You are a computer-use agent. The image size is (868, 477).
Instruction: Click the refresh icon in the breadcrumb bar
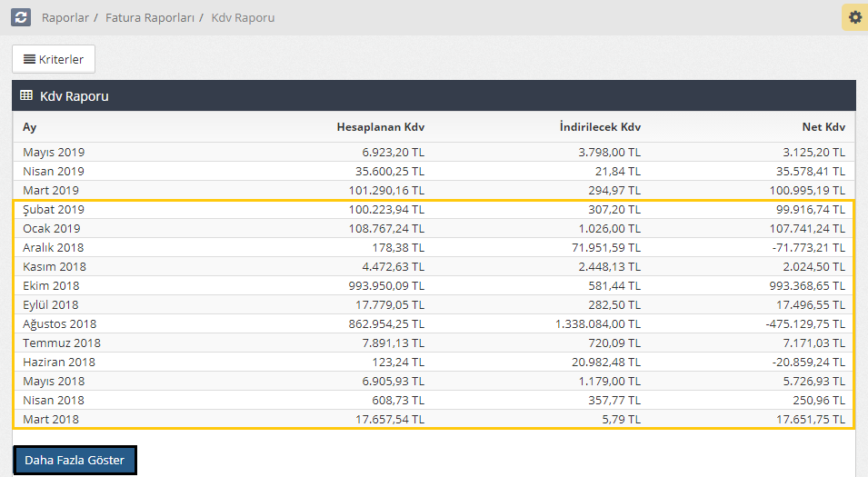[x=21, y=17]
